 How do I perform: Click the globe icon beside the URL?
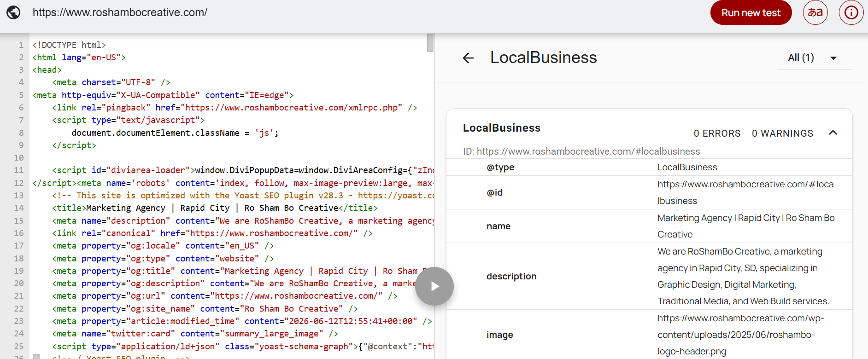click(13, 12)
